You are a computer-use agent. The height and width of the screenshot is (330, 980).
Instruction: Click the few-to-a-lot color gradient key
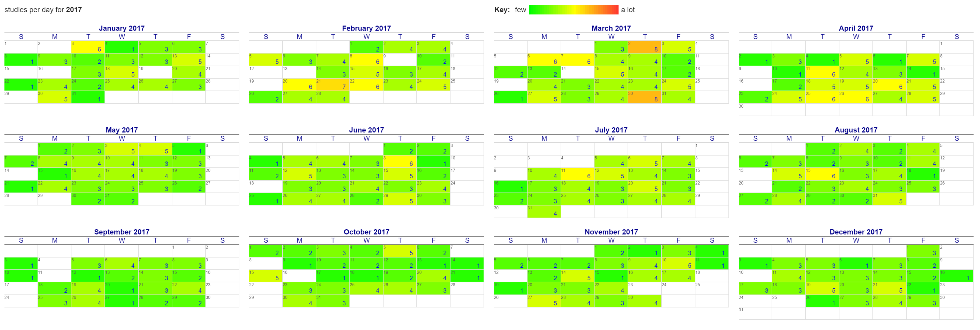[x=573, y=10]
